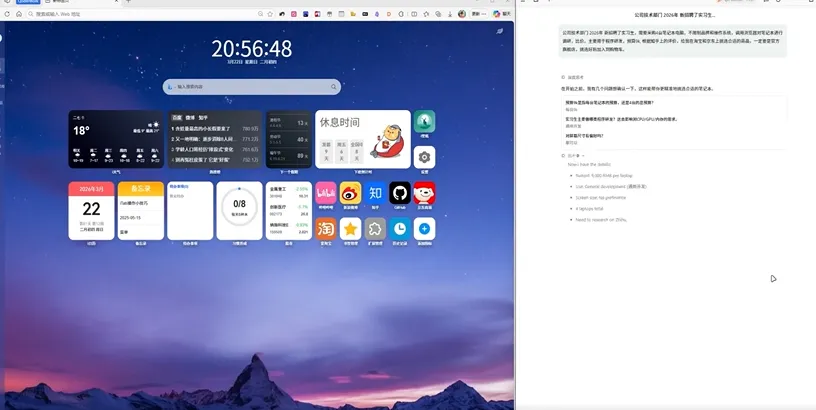Click '4 laptops total' bullet in chat

pos(590,209)
